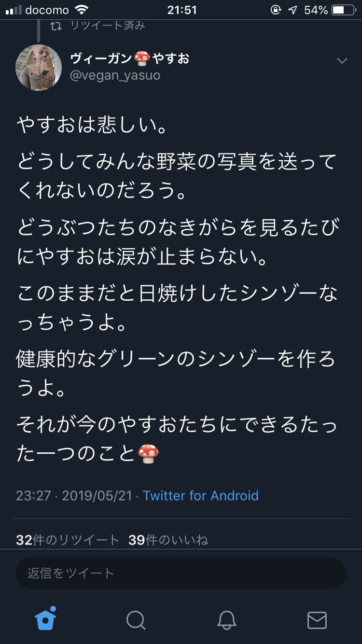
Task: View the 32件のリツイート list
Action: 68,540
